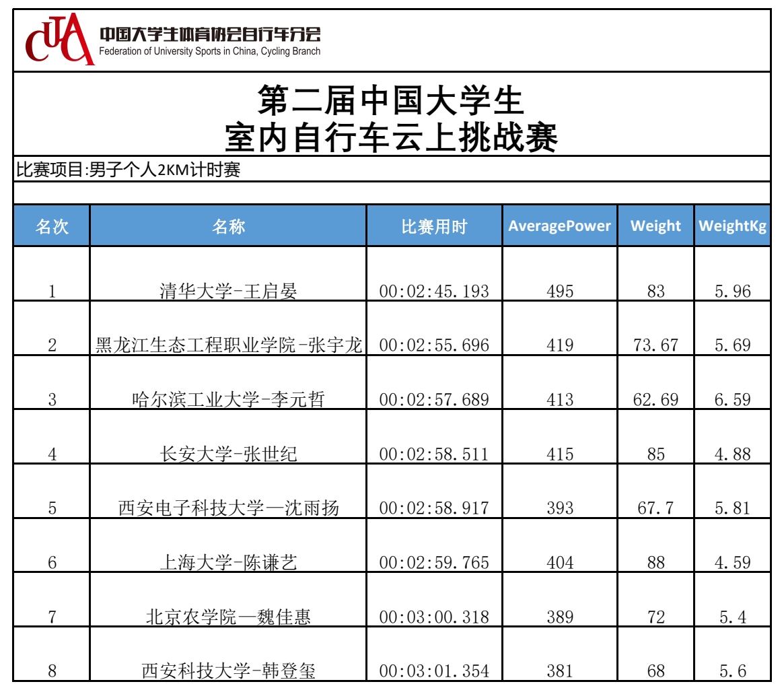Click rank 5 in 名次 column
This screenshot has width=784, height=684.
coord(52,508)
